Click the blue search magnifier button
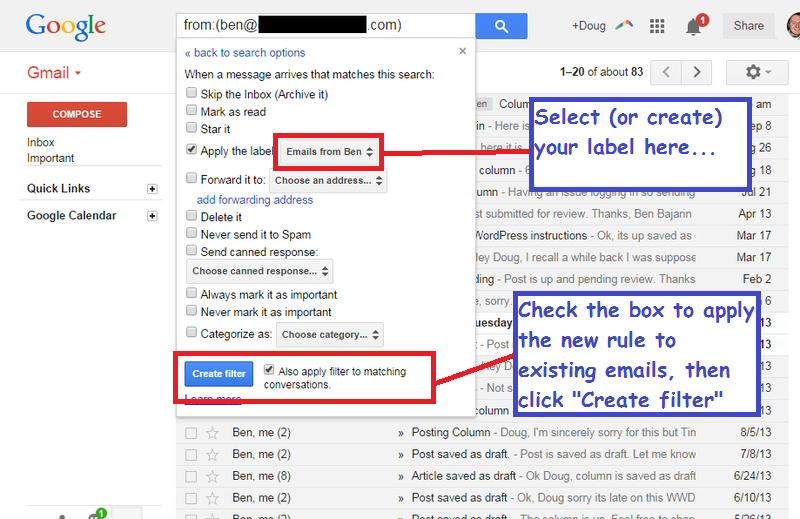800x519 pixels. (501, 26)
